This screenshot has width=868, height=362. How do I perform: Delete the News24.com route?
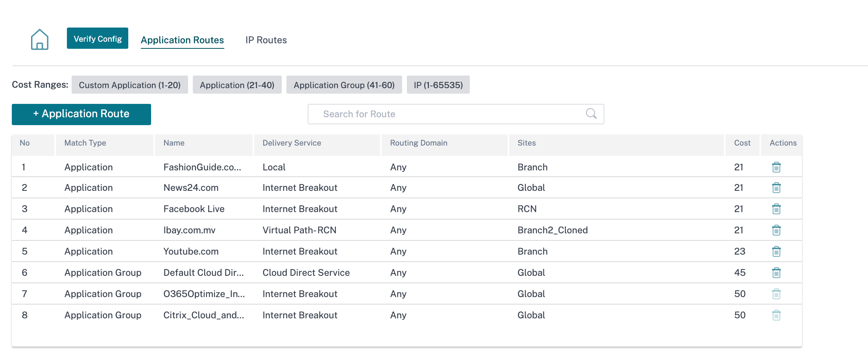(x=776, y=188)
